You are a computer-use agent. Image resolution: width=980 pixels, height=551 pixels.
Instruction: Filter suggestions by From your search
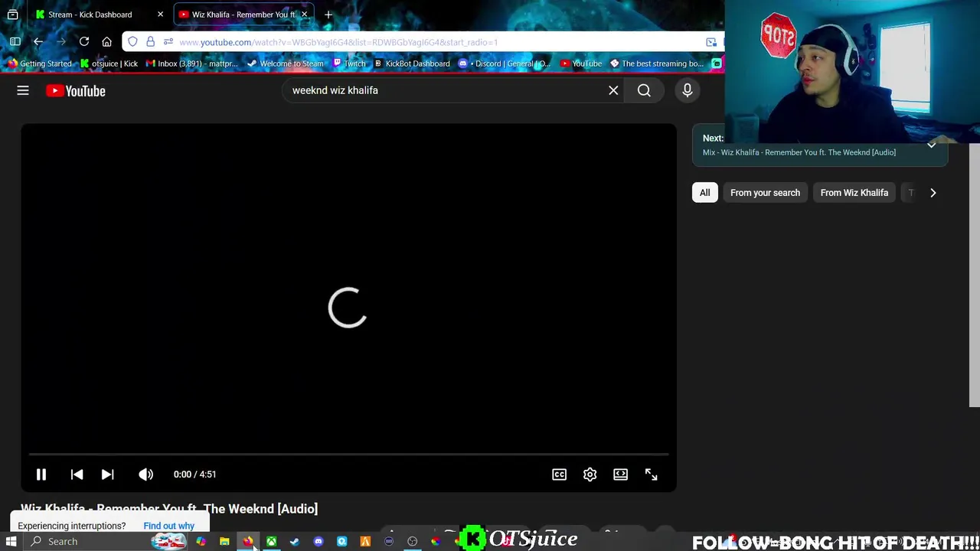pos(765,193)
